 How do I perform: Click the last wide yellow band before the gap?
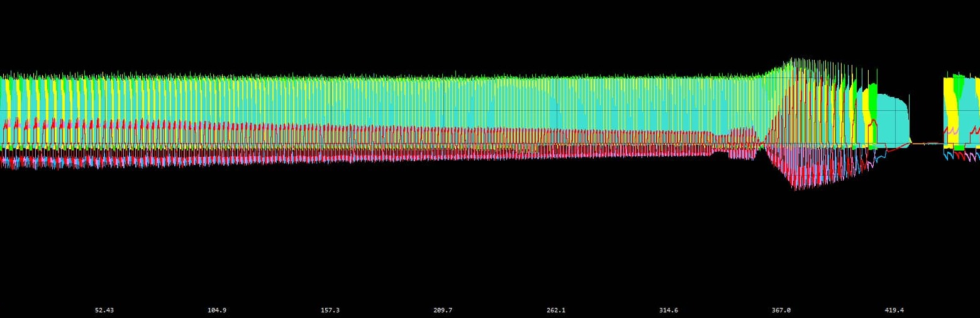(x=866, y=113)
